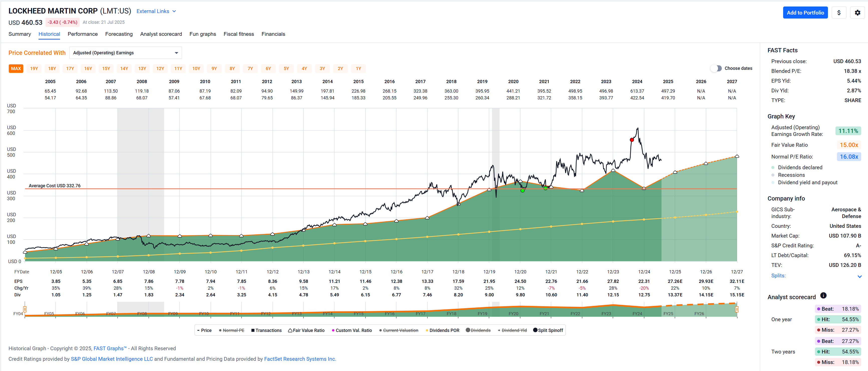Toggle Price series in legend

(204, 330)
